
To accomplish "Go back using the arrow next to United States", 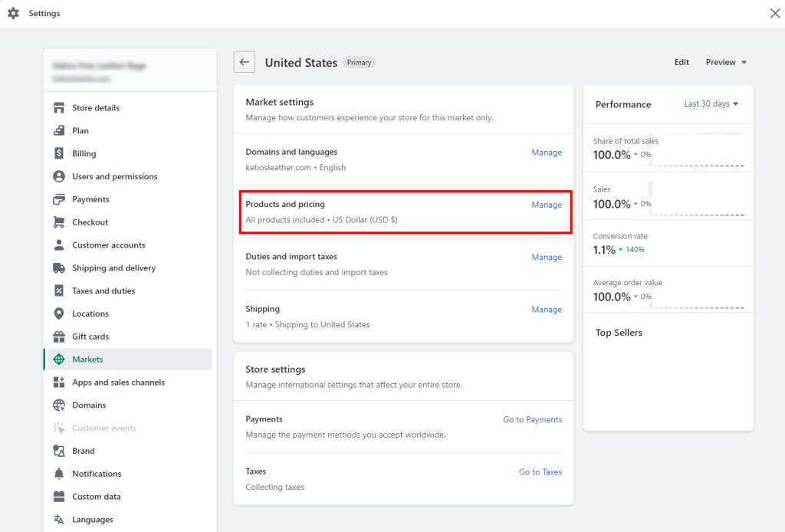I will click(x=244, y=62).
